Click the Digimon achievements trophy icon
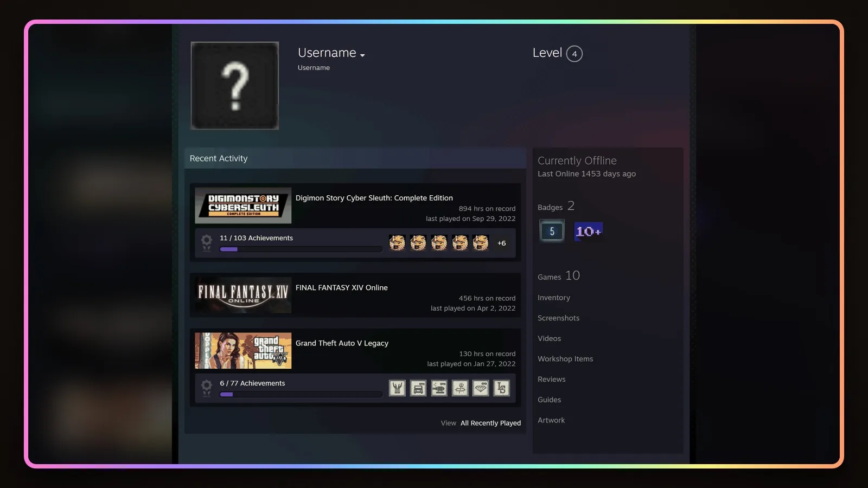868x488 pixels. point(207,242)
